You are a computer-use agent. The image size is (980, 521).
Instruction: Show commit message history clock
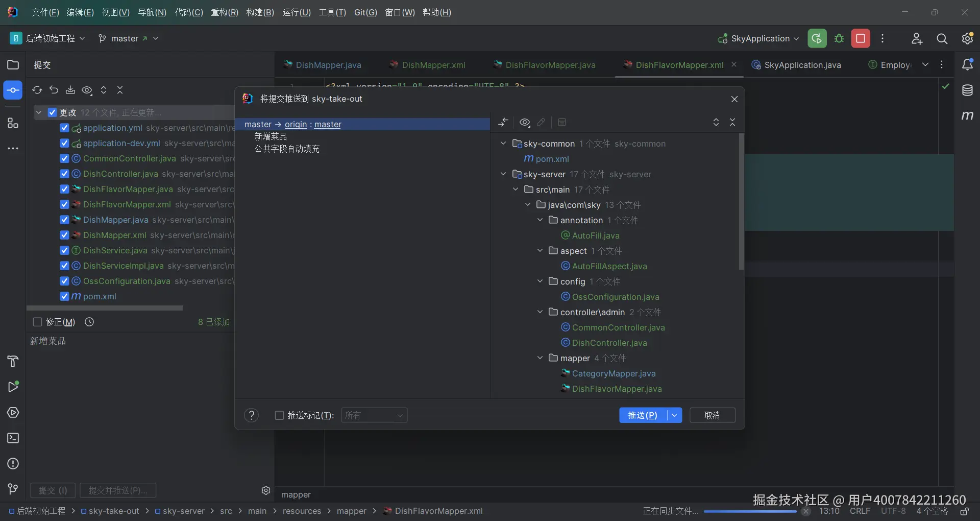[x=89, y=322]
